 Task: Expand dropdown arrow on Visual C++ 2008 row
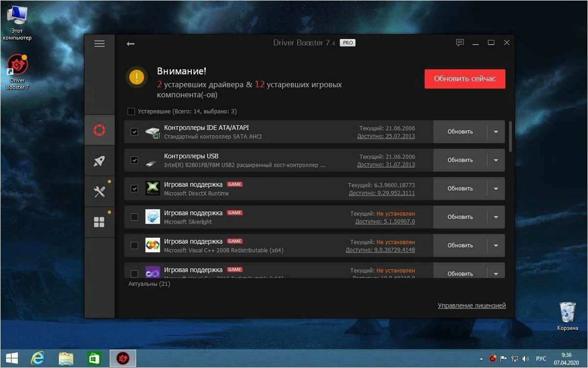[496, 245]
